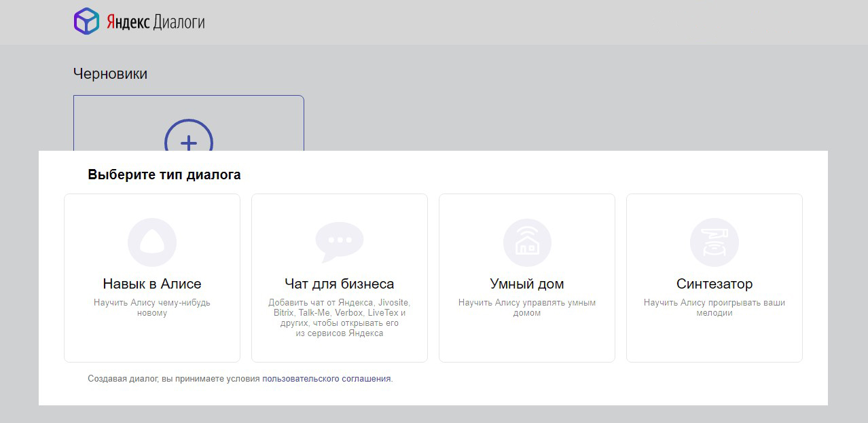Pick the "Синтезатор" dialog type title
Screen dimensions: 868x423
[714, 284]
